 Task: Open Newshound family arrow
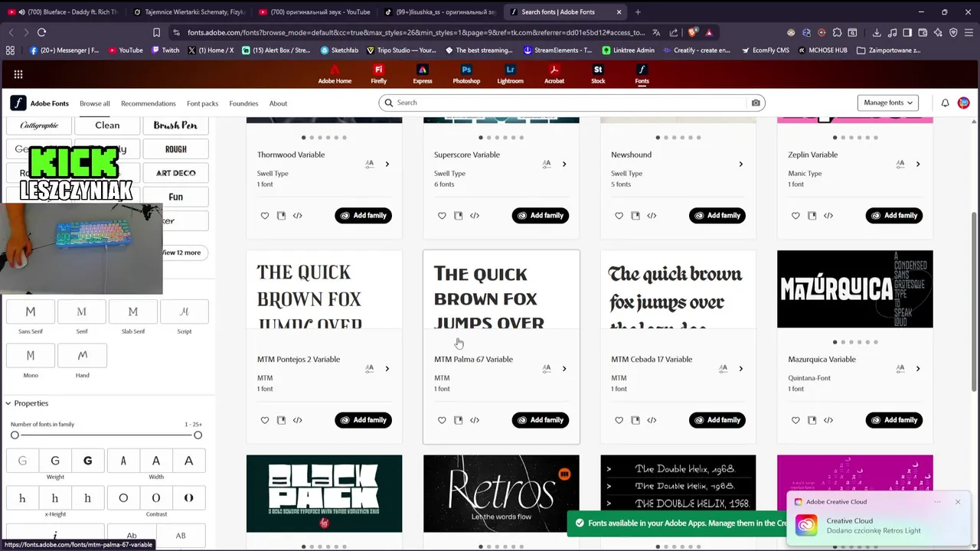coord(740,164)
